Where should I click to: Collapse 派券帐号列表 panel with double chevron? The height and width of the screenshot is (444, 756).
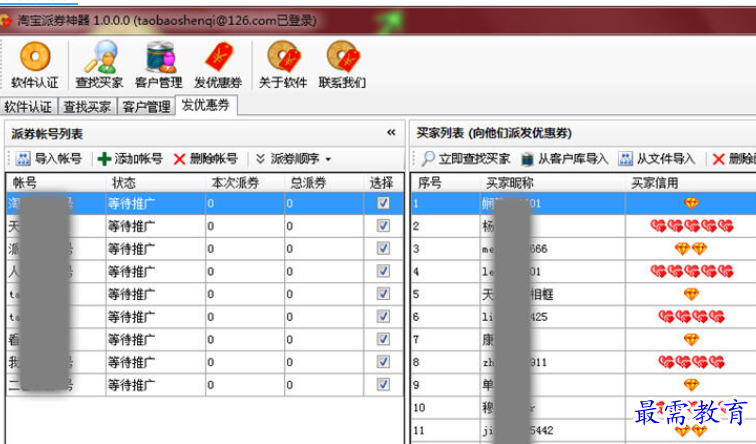[x=391, y=133]
